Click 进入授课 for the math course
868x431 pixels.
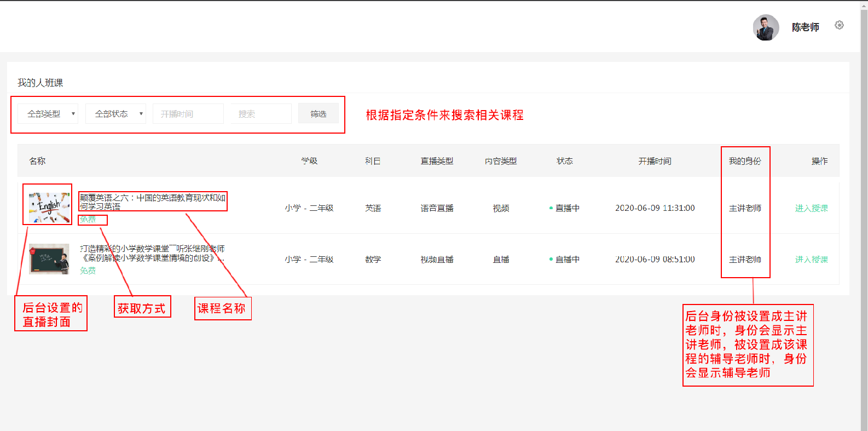click(811, 260)
